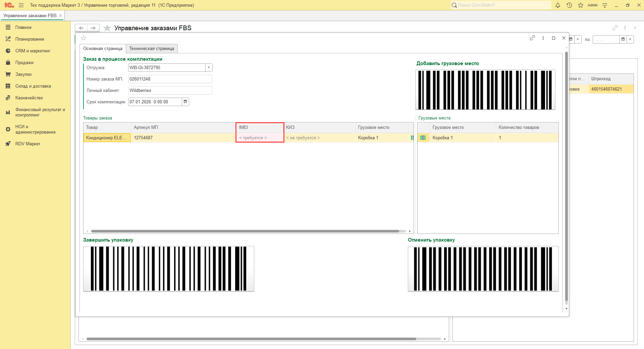Switch to Техническая страница tab
The width and height of the screenshot is (644, 349).
(x=152, y=49)
